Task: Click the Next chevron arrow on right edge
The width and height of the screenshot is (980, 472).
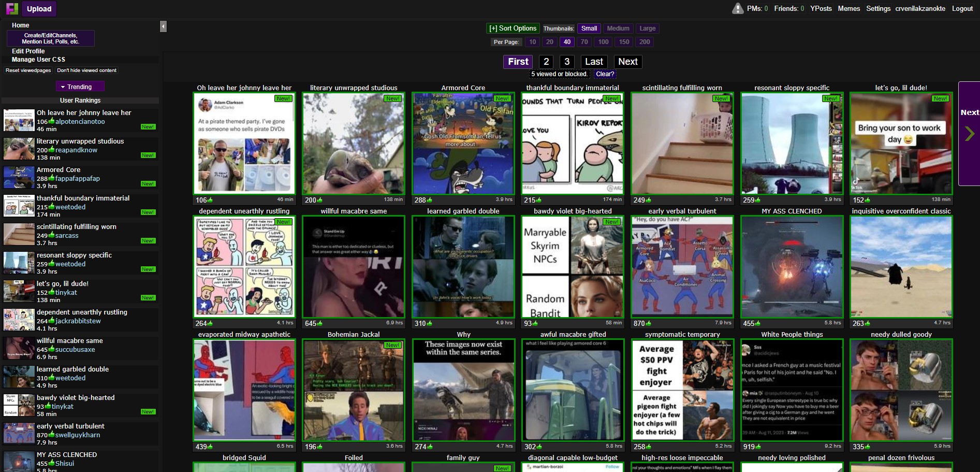Action: tap(970, 134)
